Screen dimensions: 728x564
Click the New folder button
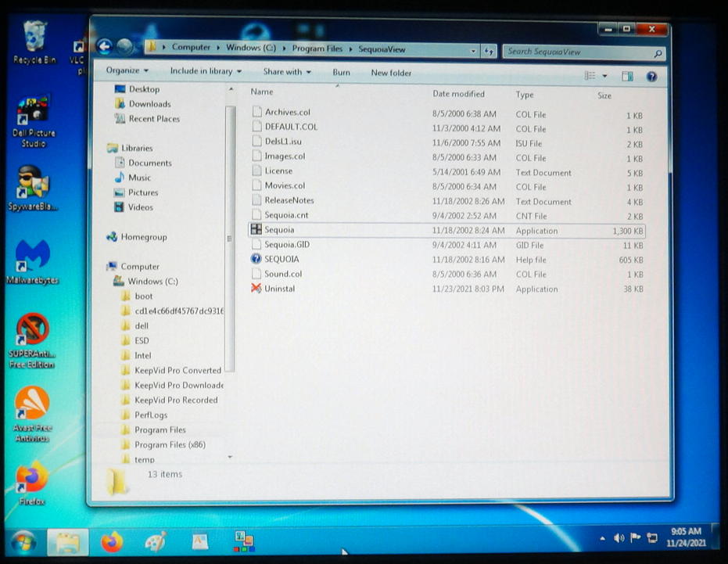pos(391,73)
